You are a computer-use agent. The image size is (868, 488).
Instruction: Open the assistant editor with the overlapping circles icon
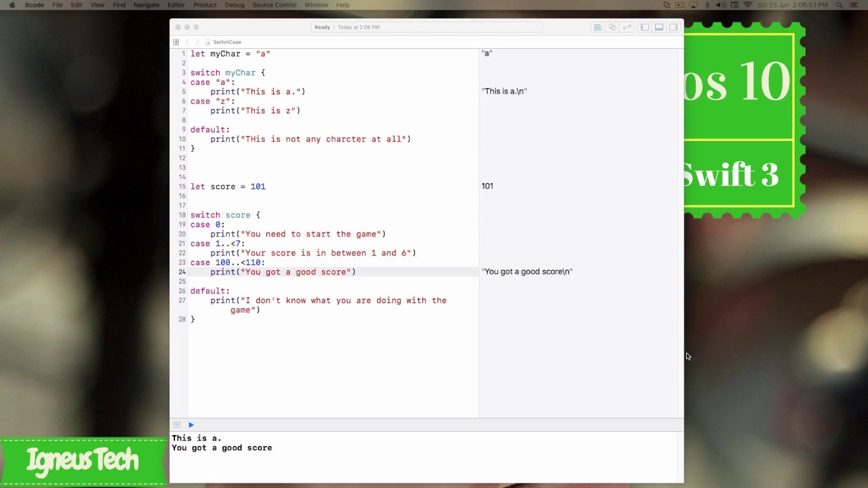pyautogui.click(x=612, y=27)
